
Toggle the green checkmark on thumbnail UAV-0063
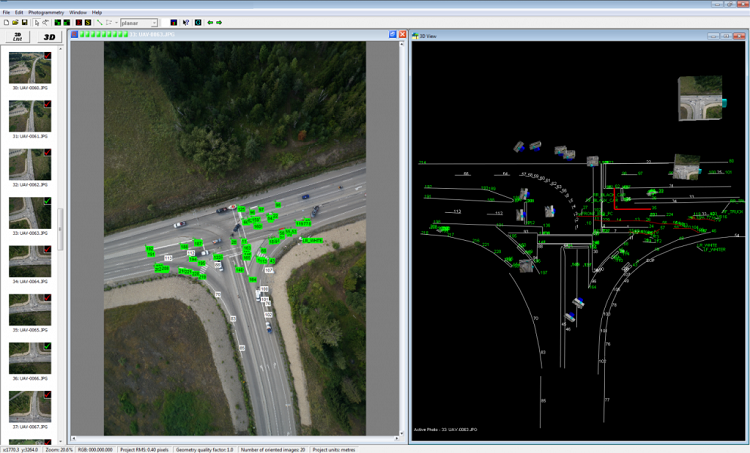pos(47,201)
